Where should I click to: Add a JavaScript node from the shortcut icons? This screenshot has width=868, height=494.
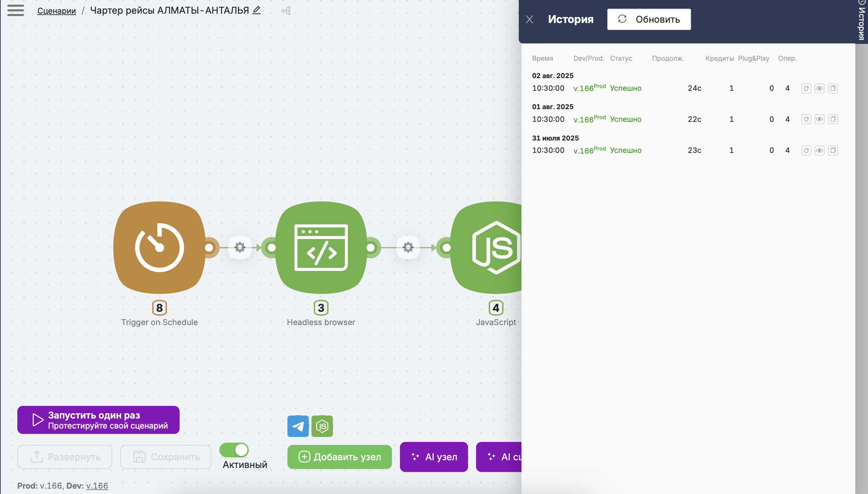click(322, 426)
